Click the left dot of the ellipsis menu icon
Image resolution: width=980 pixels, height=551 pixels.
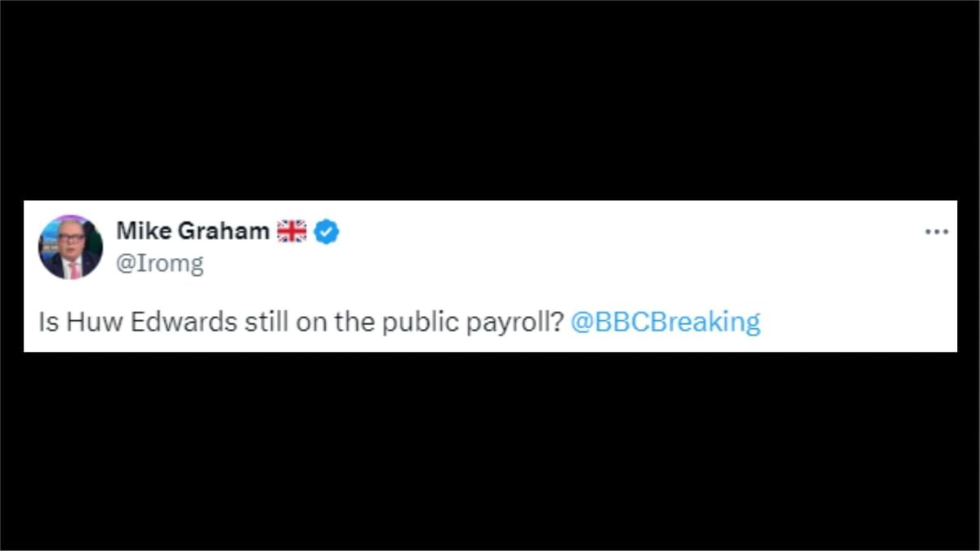[x=926, y=231]
